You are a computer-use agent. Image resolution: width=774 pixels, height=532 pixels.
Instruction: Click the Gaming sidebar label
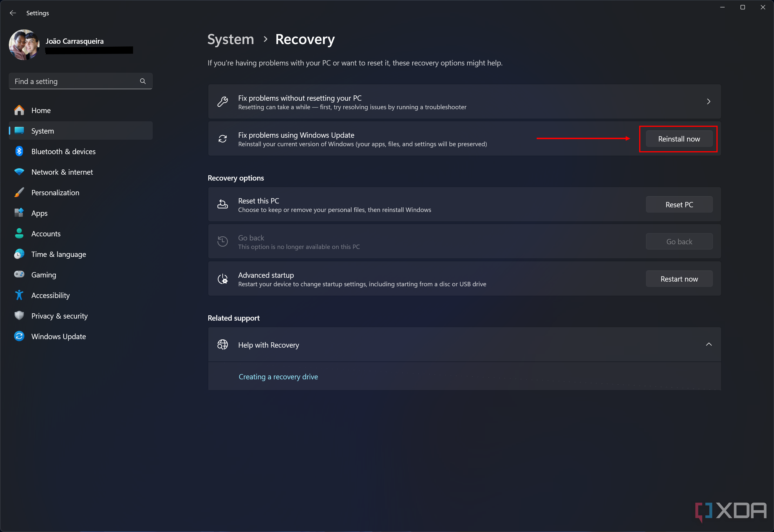tap(44, 275)
